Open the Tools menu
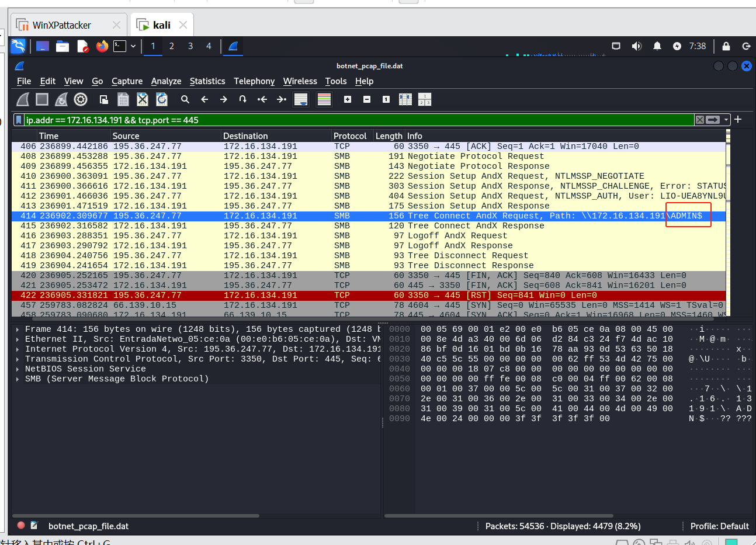The height and width of the screenshot is (545, 756). click(336, 81)
